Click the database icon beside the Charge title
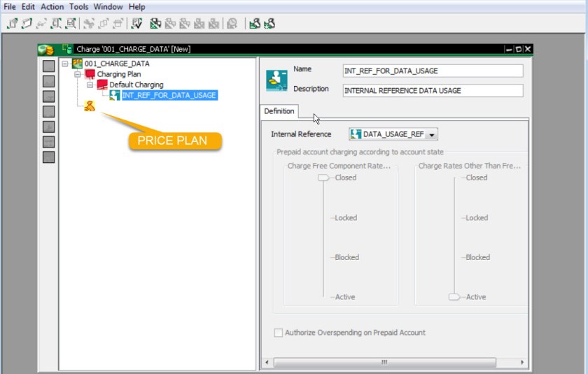 pos(67,49)
